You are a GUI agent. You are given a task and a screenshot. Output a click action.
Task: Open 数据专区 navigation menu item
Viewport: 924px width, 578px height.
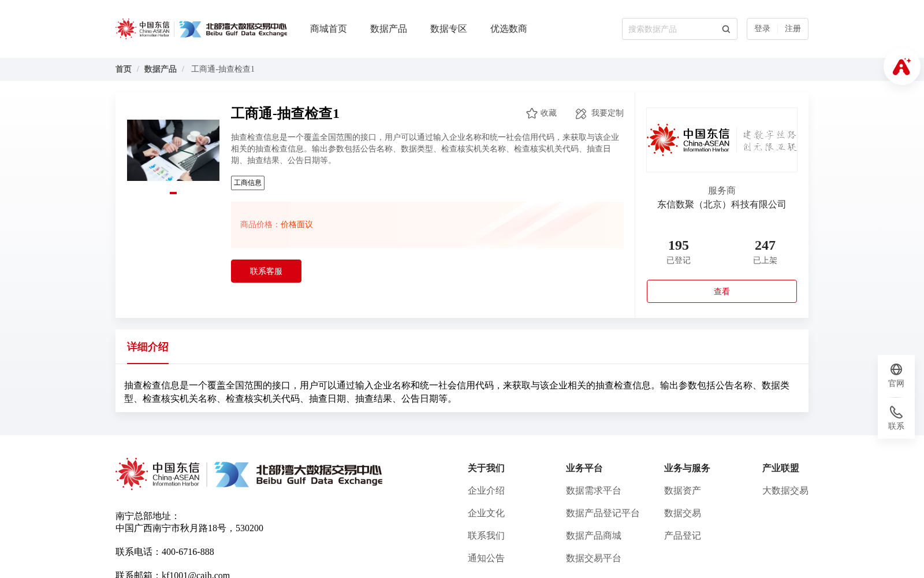pos(449,29)
